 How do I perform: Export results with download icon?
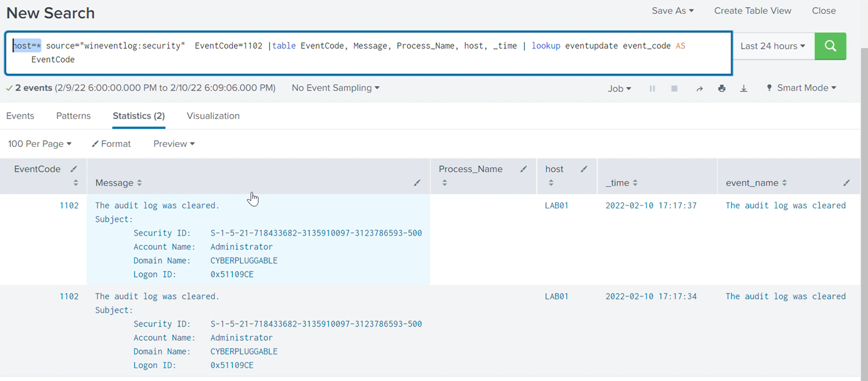click(744, 88)
